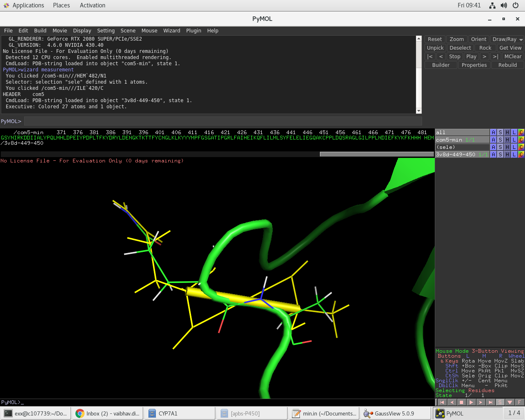Toggle the F full-screen button at bottom right
This screenshot has height=420, width=525.
click(x=519, y=402)
